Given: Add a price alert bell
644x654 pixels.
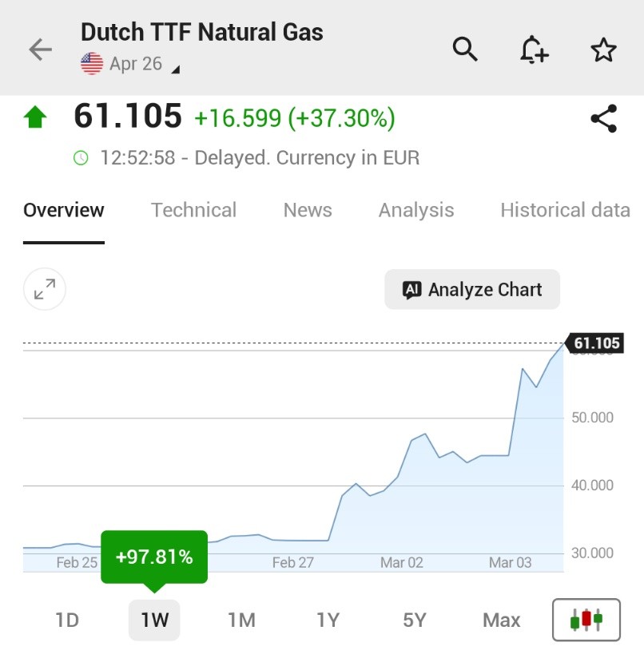Looking at the screenshot, I should (x=534, y=50).
